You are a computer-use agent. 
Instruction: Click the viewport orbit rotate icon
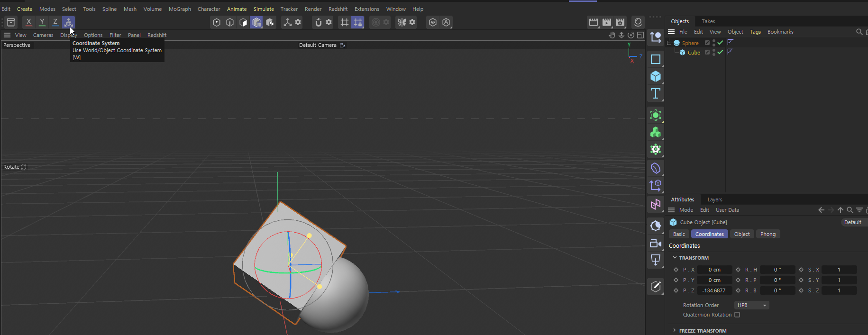point(631,35)
